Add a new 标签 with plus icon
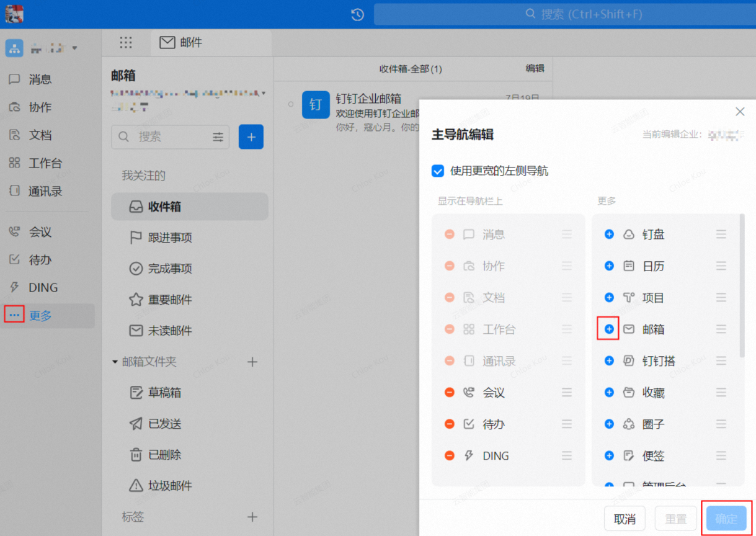The height and width of the screenshot is (536, 756). point(252,517)
